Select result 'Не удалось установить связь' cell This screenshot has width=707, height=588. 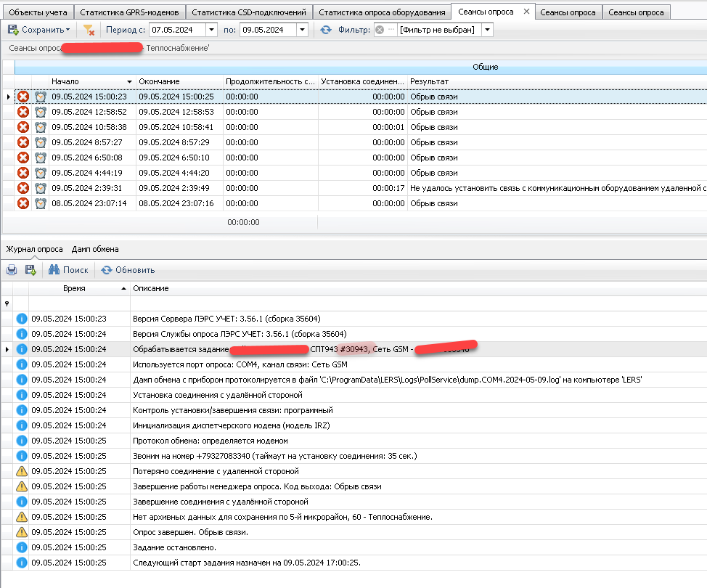tap(557, 188)
